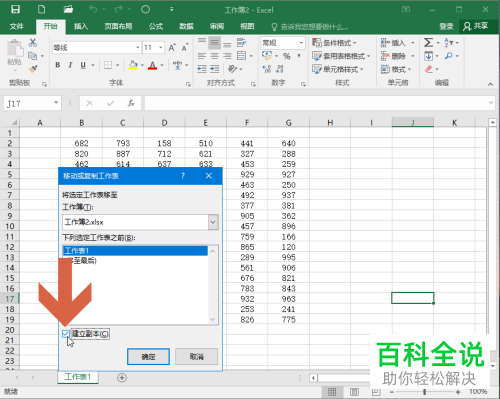The image size is (500, 399).
Task: Add a new sheet with plus button
Action: tap(122, 378)
